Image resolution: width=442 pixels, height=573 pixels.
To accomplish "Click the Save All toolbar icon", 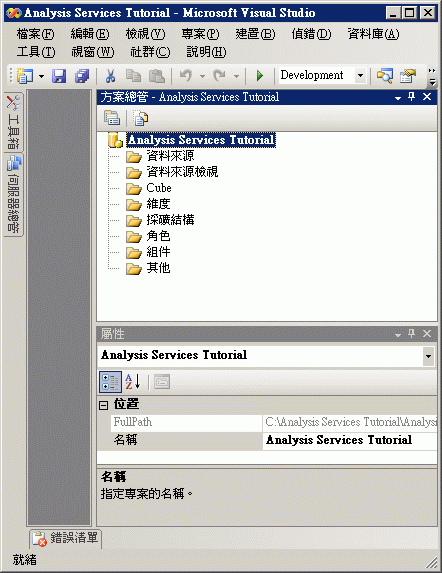I will [82, 76].
